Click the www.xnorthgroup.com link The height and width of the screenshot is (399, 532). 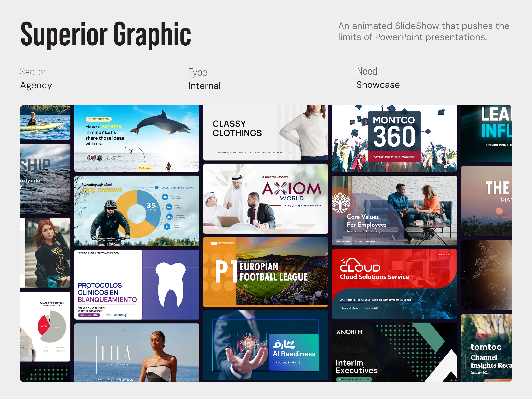point(354,379)
